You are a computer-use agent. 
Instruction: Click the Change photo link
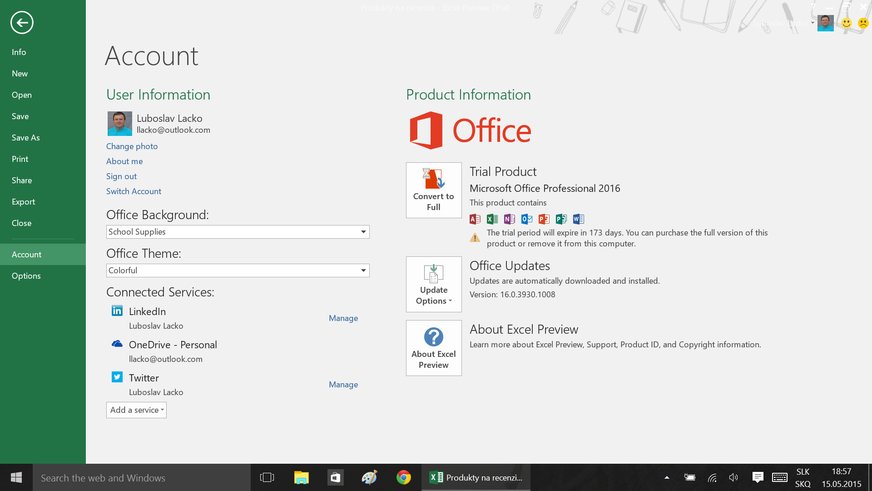132,146
